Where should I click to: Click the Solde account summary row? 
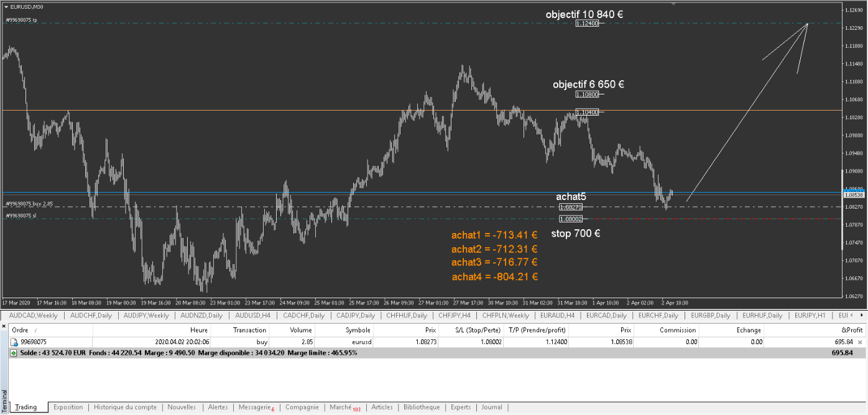(x=436, y=352)
